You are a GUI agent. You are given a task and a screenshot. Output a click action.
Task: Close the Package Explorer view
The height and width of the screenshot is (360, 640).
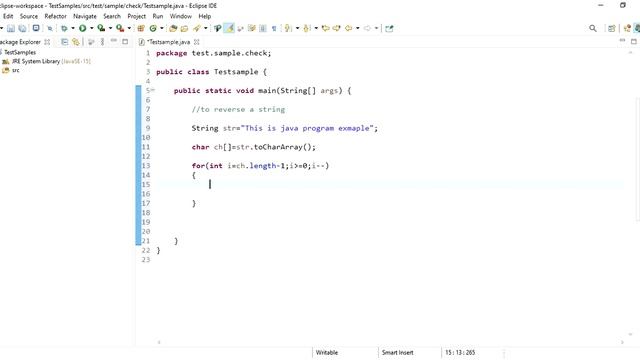point(47,42)
